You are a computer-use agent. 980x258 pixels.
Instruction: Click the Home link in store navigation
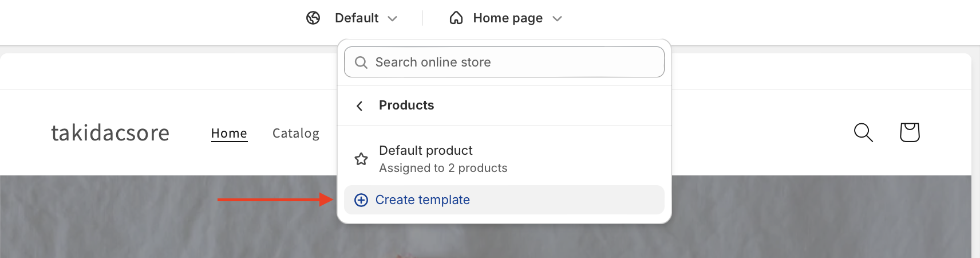click(x=229, y=134)
